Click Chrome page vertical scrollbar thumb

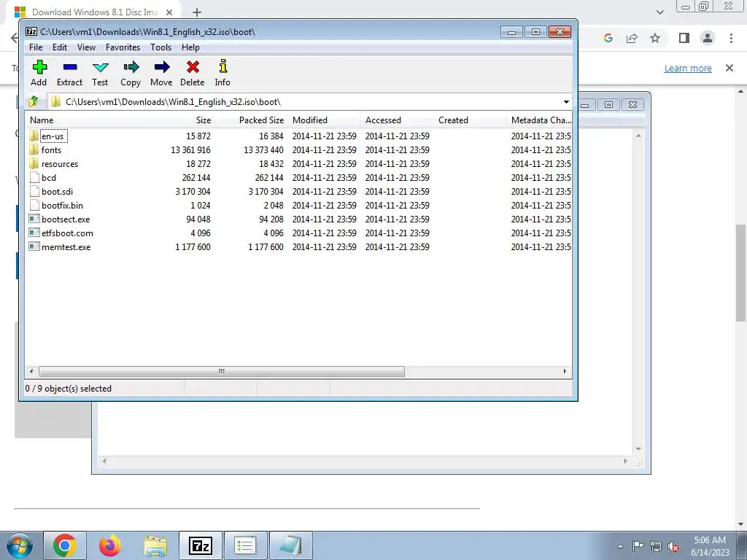point(741,273)
